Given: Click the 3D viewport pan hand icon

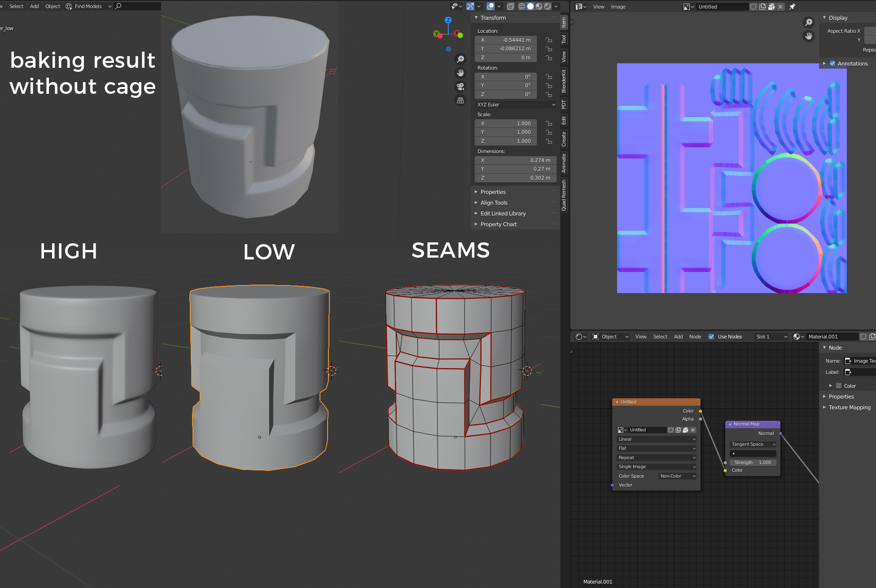Looking at the screenshot, I should point(460,73).
